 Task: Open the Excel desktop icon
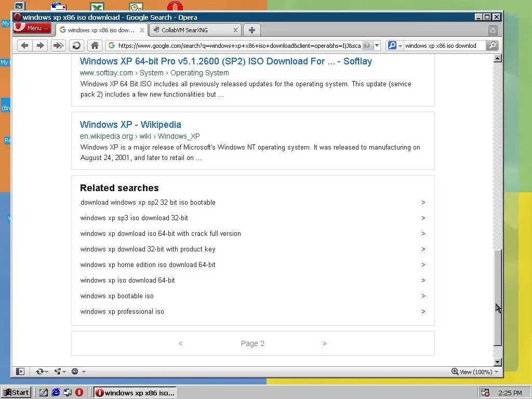(97, 6)
